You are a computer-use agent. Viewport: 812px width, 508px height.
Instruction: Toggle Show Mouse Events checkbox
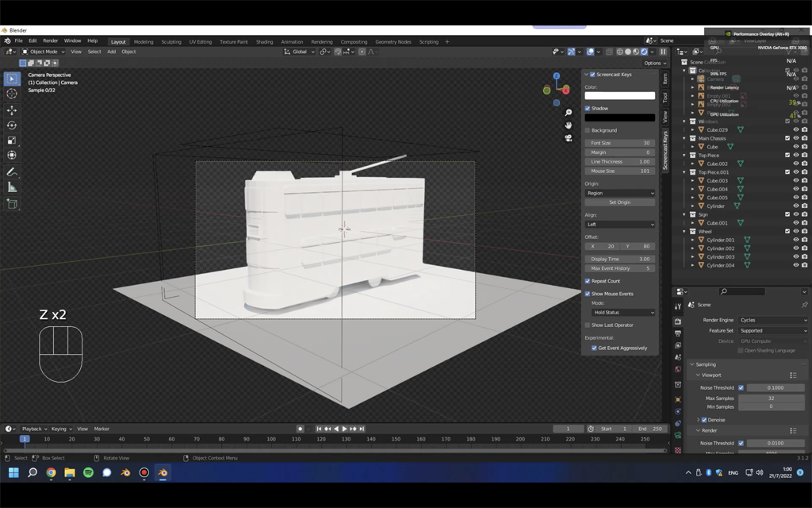(x=588, y=294)
